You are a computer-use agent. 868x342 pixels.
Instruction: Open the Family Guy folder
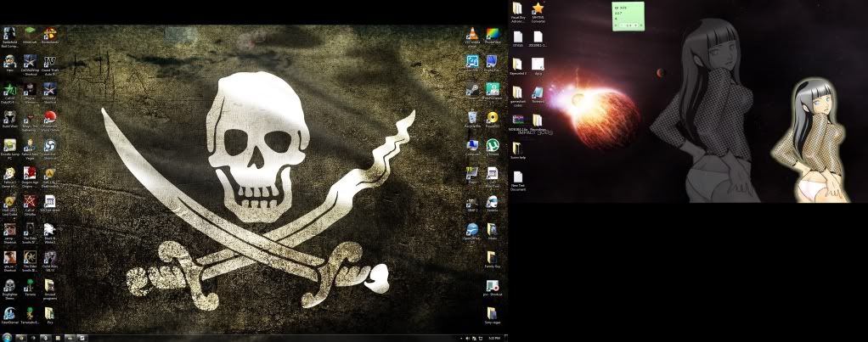pyautogui.click(x=492, y=259)
